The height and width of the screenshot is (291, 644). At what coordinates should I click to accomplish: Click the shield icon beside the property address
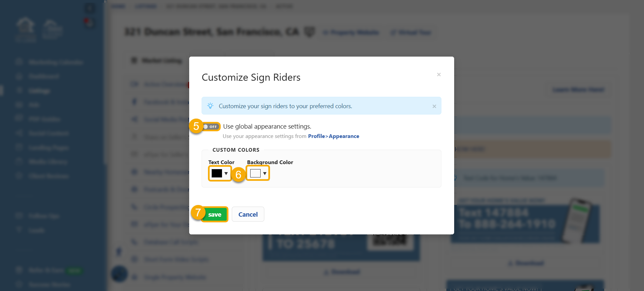(x=310, y=32)
